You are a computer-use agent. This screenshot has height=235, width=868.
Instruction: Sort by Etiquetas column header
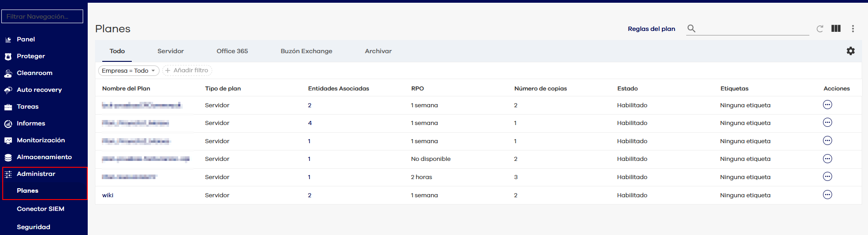pos(734,89)
